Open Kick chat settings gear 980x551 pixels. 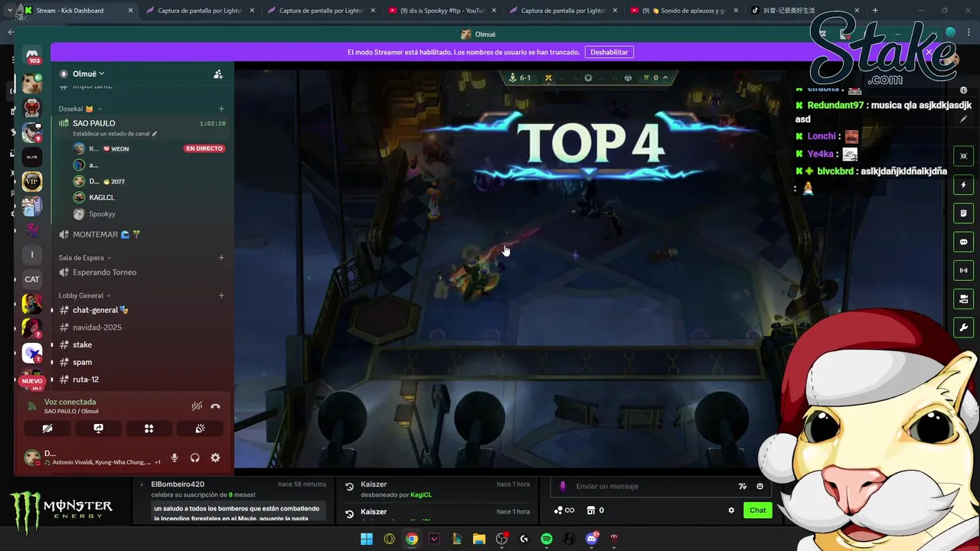pos(731,510)
